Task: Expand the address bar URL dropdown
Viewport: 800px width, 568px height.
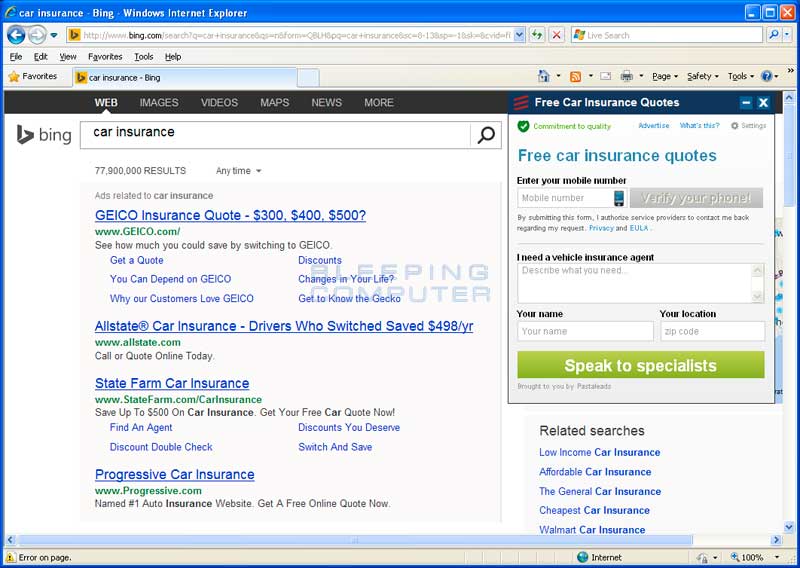Action: coord(519,35)
